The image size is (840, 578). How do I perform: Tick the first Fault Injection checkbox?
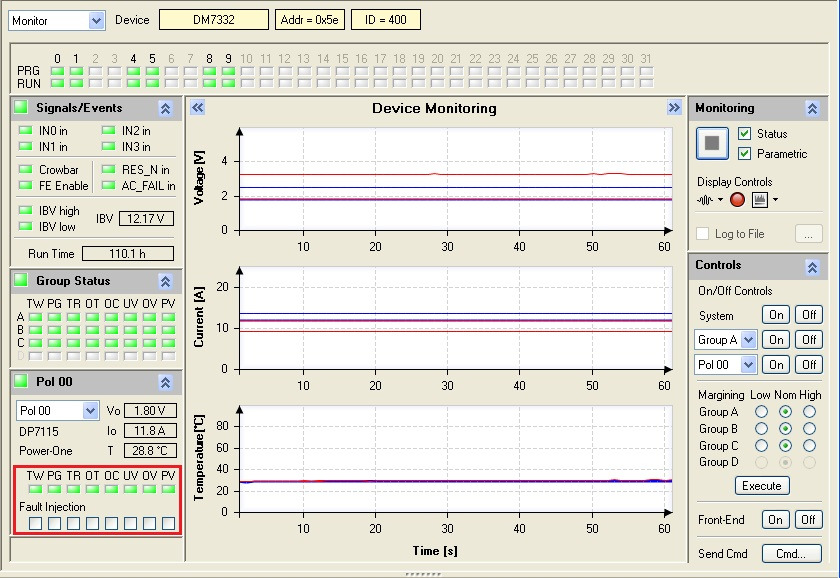point(35,523)
